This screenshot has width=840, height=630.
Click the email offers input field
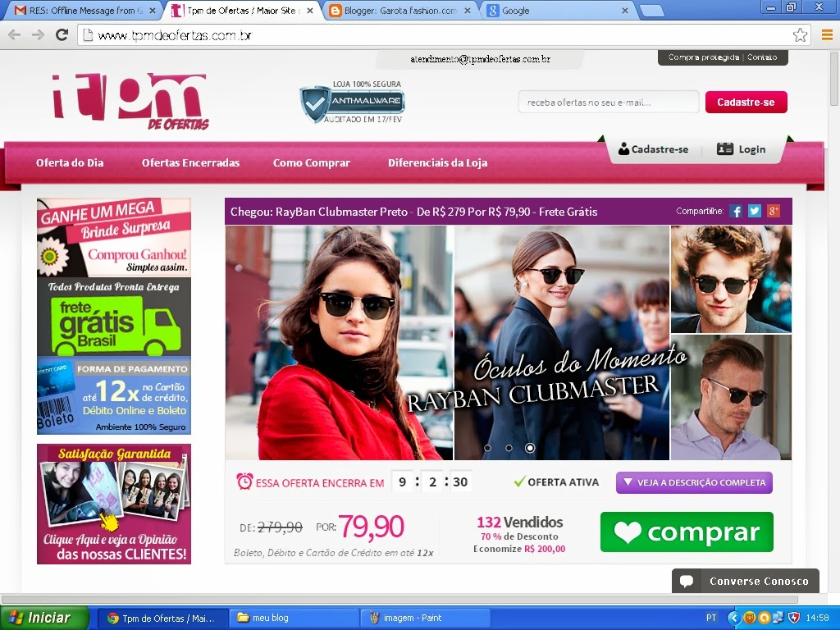tap(608, 102)
